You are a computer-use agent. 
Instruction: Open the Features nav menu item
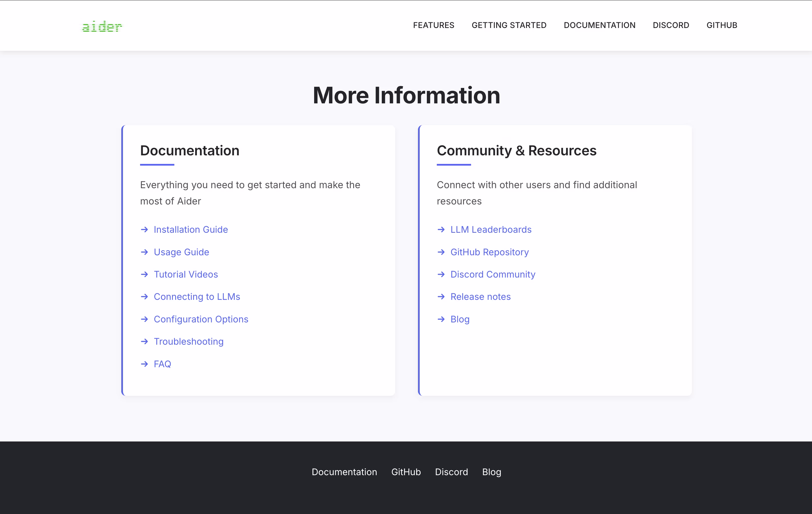433,25
